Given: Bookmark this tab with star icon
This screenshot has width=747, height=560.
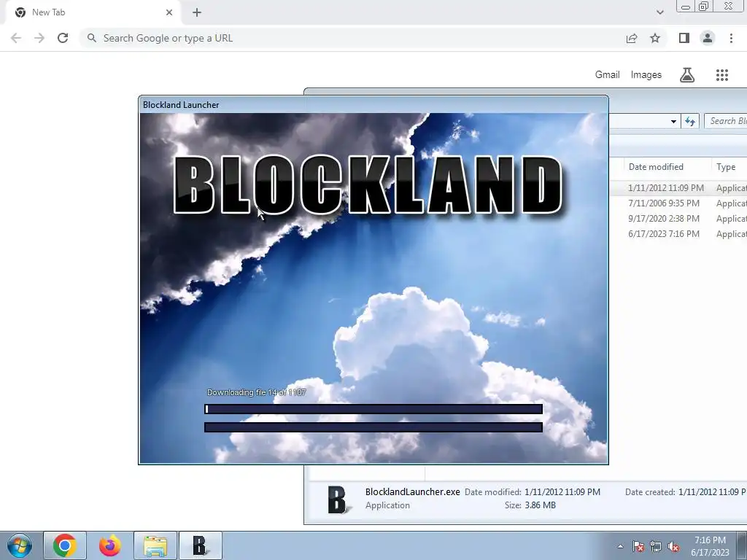Looking at the screenshot, I should click(655, 38).
